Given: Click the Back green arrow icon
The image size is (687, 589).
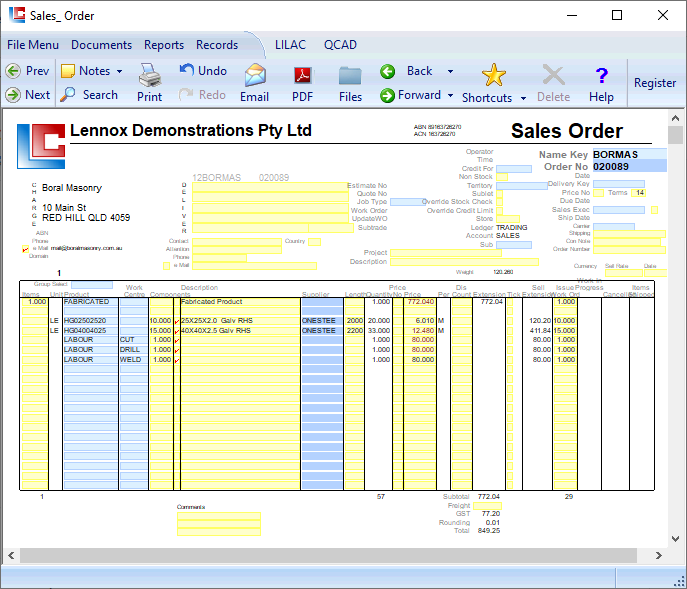Looking at the screenshot, I should [x=387, y=71].
